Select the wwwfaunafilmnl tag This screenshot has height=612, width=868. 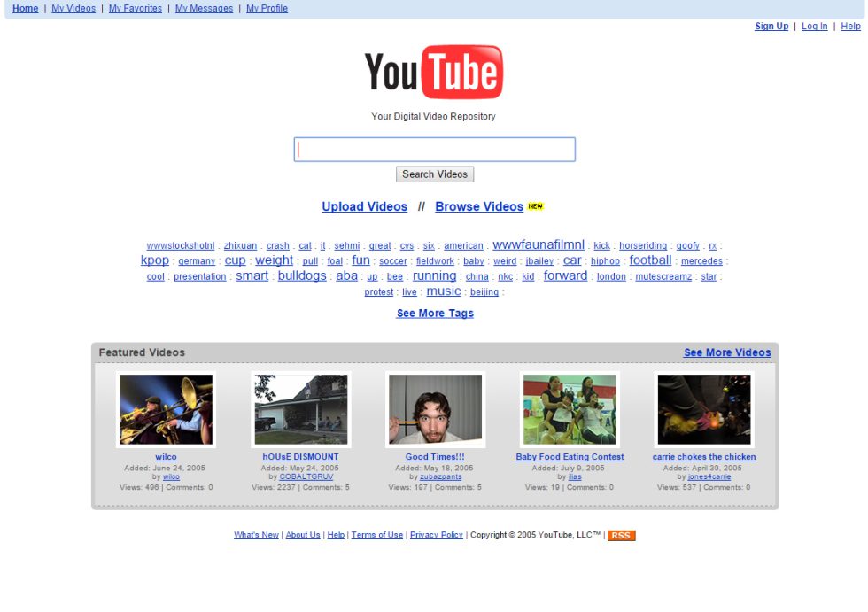[x=539, y=244]
